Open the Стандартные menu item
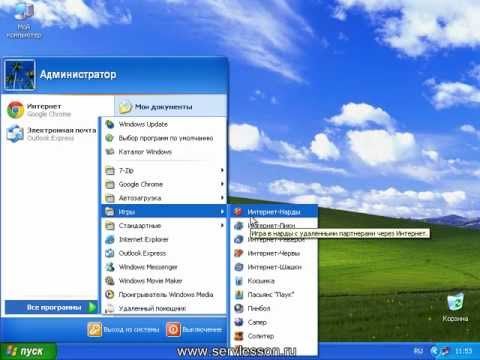Screen dimensions: 480x360 164,226
